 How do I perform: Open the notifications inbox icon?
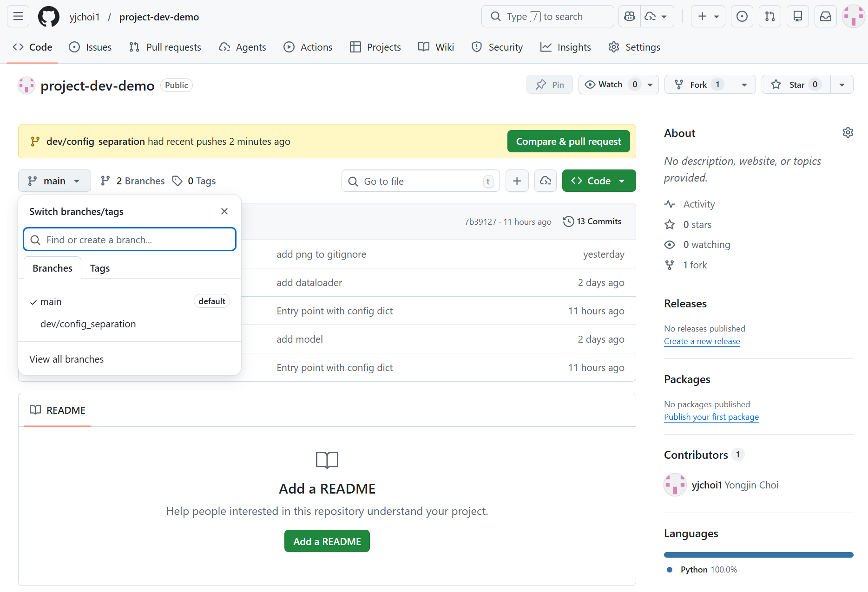825,17
